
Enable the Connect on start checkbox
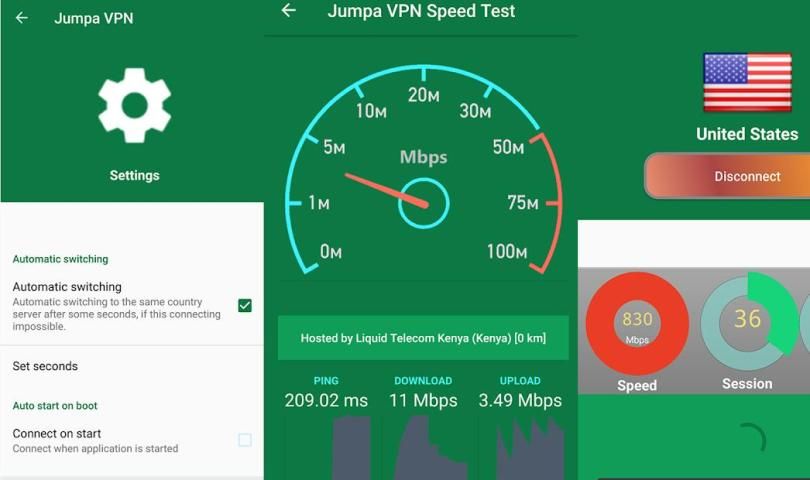[245, 440]
